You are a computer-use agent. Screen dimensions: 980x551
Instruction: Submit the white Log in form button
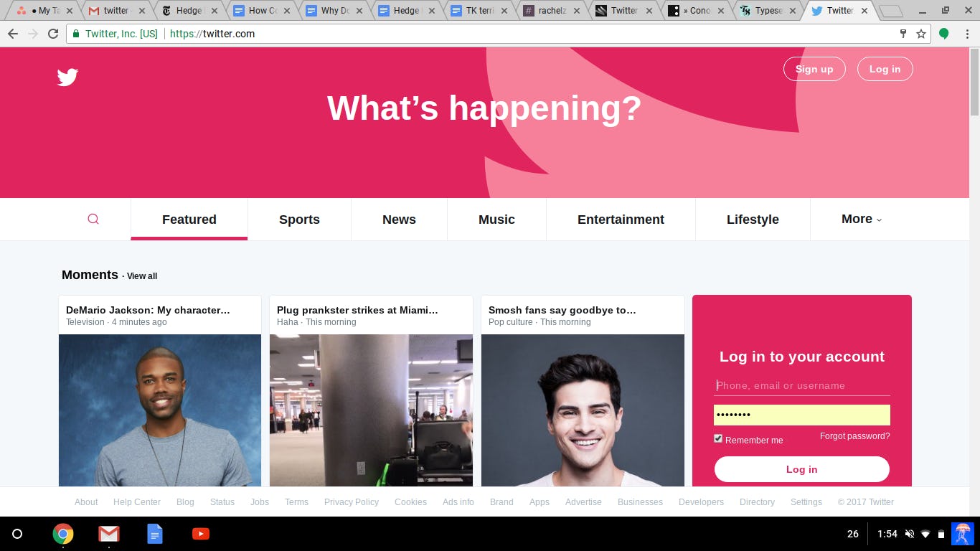801,469
